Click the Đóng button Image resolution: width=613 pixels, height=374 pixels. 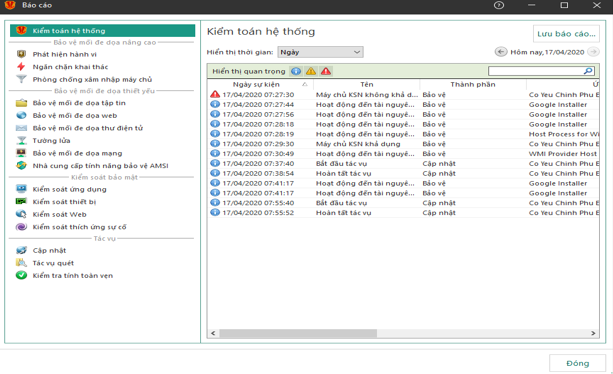click(578, 363)
